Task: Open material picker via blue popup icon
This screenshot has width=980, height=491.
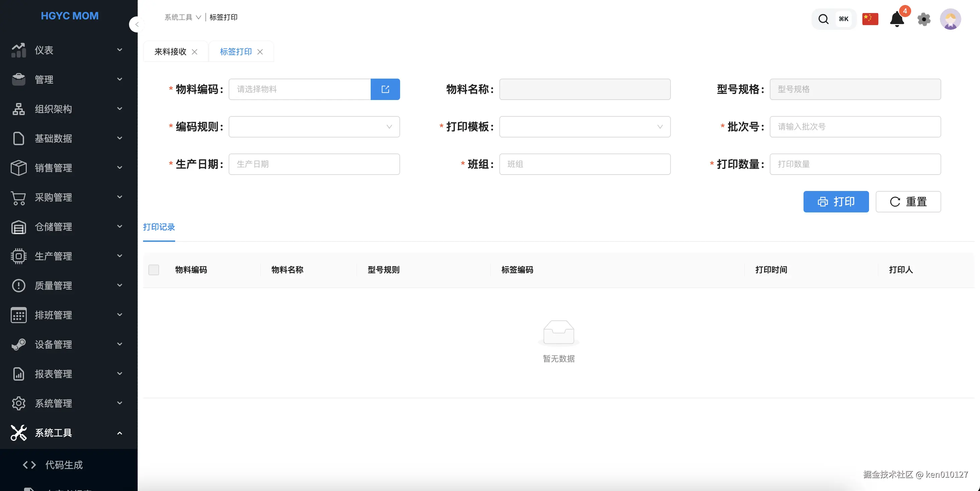Action: (385, 89)
